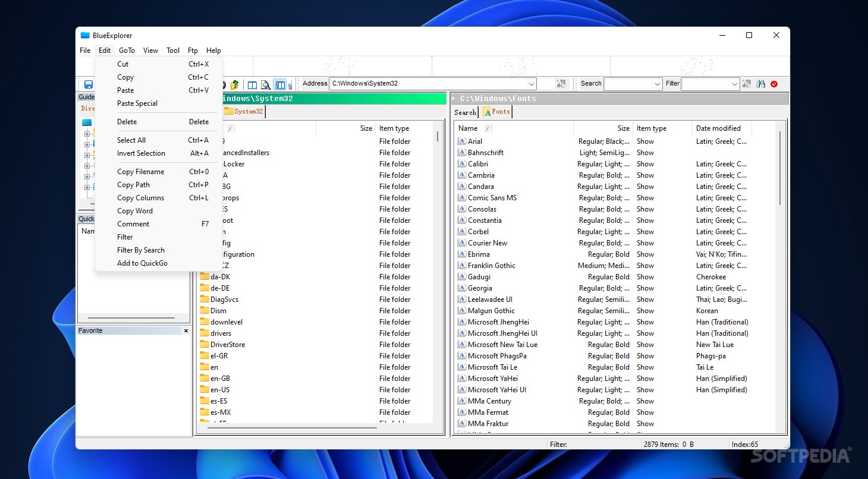Open the Address bar dropdown arrow
This screenshot has width=868, height=479.
pyautogui.click(x=532, y=84)
